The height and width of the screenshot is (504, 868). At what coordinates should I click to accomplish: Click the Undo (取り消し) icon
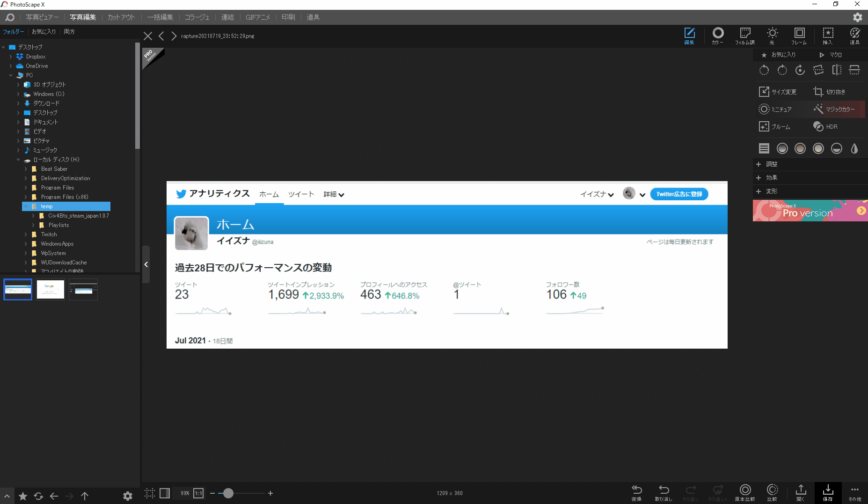point(664,492)
